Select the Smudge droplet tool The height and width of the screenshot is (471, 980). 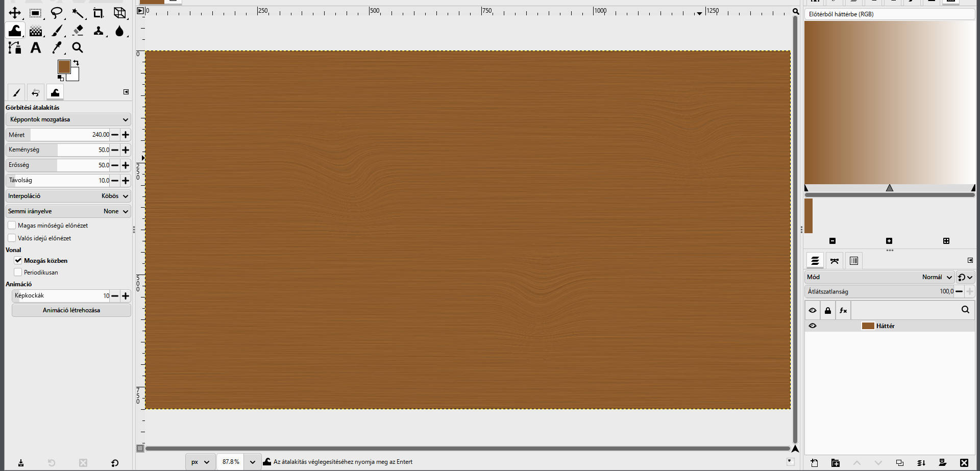[x=119, y=31]
